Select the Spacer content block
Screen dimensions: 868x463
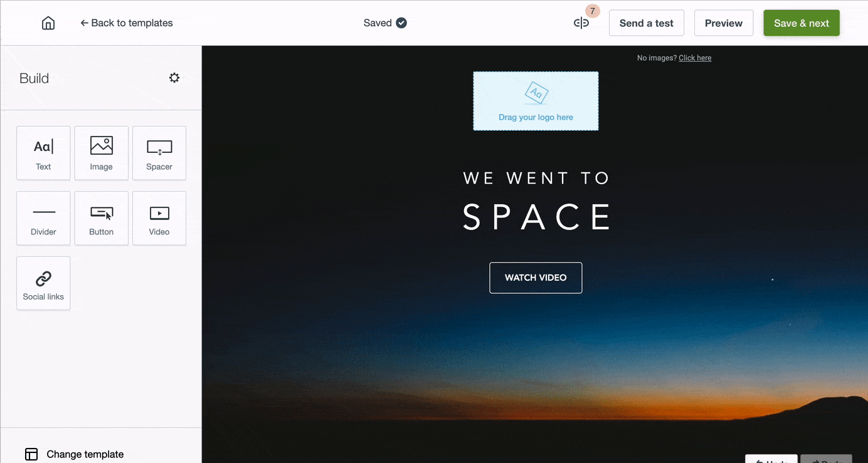coord(159,153)
